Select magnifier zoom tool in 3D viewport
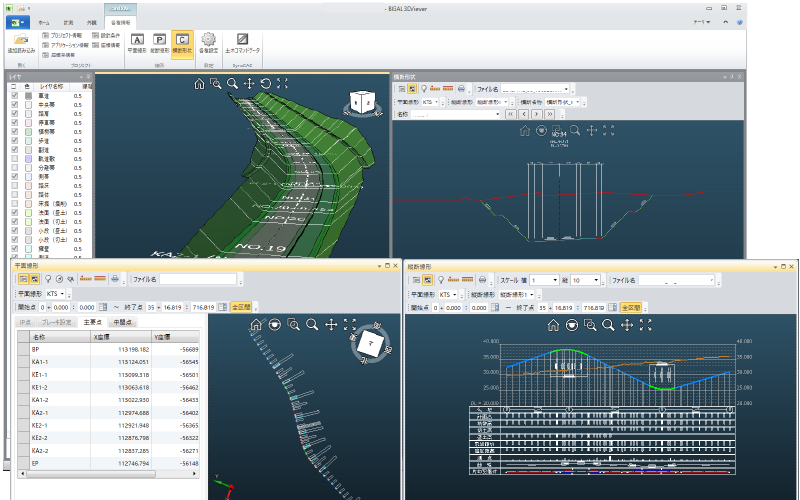The height and width of the screenshot is (500, 800). (232, 84)
